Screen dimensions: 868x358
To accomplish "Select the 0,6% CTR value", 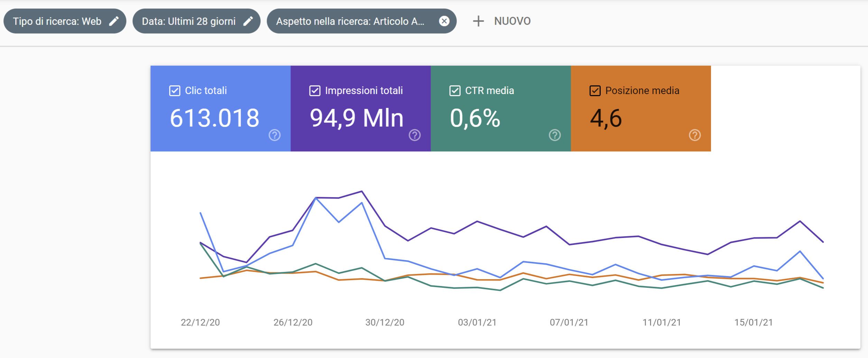I will coord(475,118).
